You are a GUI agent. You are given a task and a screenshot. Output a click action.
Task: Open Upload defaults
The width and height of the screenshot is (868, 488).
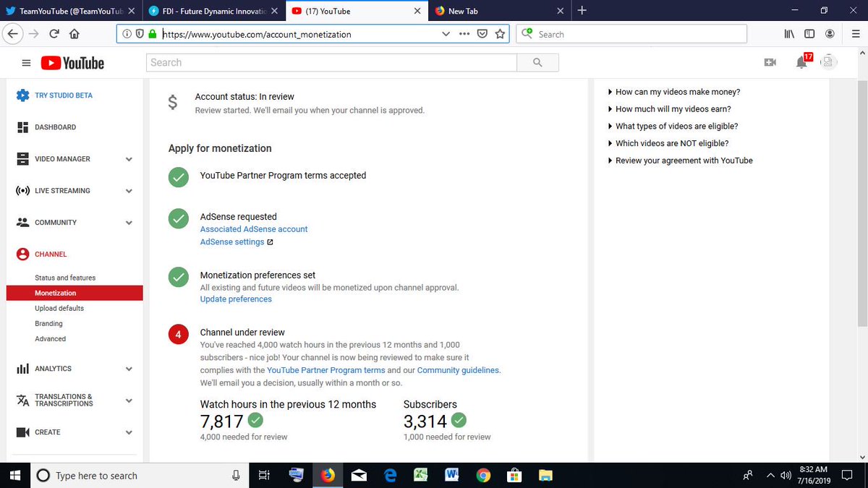59,308
